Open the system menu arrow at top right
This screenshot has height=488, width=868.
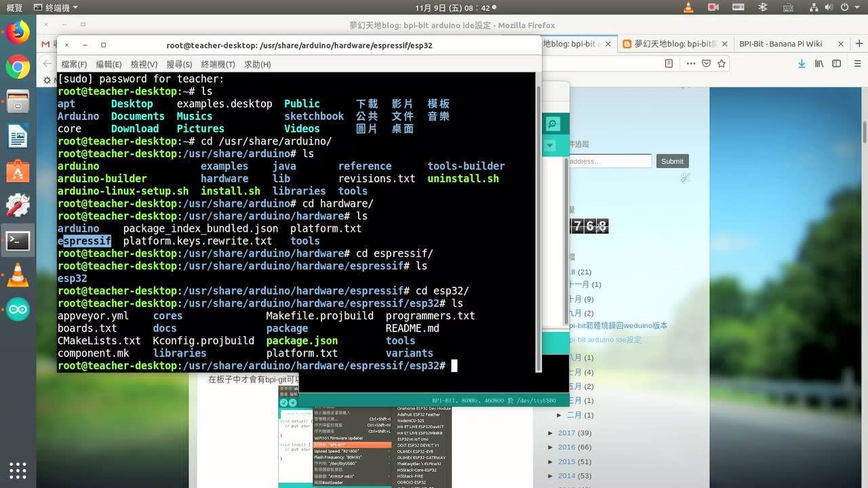point(858,7)
